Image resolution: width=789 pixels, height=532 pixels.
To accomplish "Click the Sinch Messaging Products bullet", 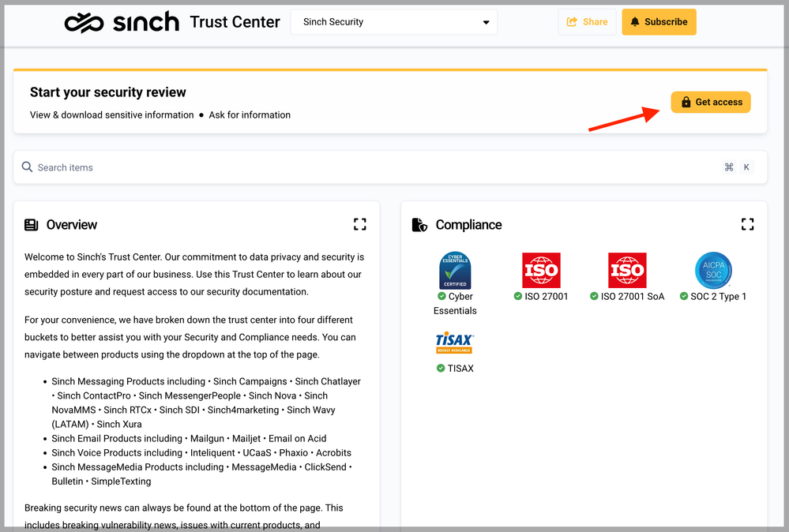I will coord(206,403).
